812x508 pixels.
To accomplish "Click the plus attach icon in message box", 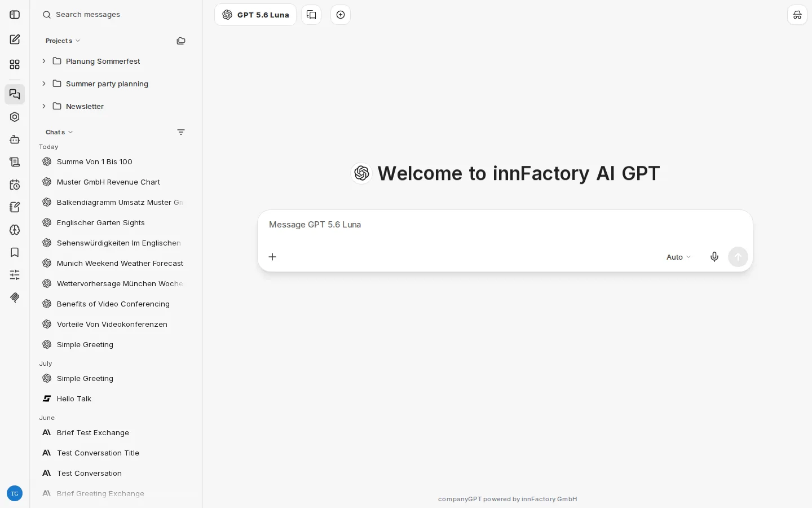I will tap(272, 257).
